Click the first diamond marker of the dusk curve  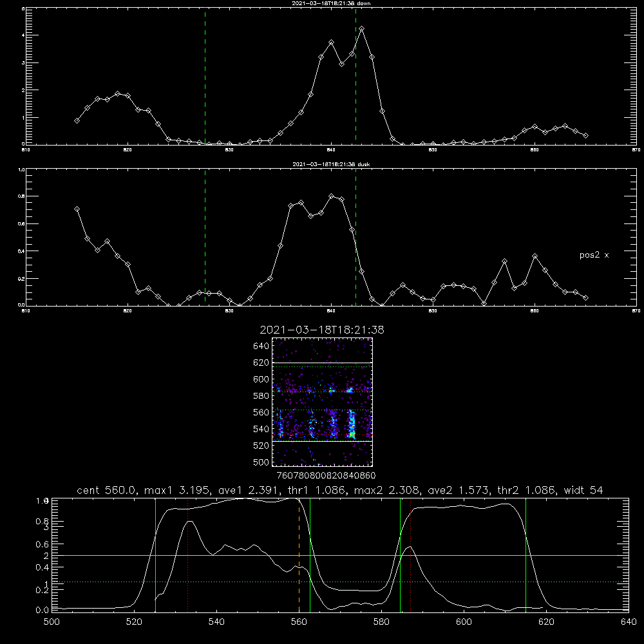(x=77, y=209)
